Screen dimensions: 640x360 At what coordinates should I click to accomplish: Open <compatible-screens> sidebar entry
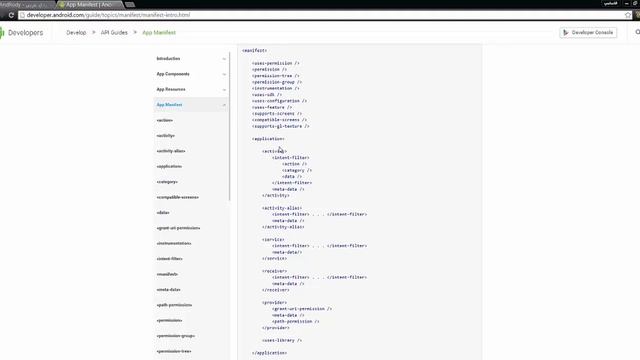[x=178, y=198]
